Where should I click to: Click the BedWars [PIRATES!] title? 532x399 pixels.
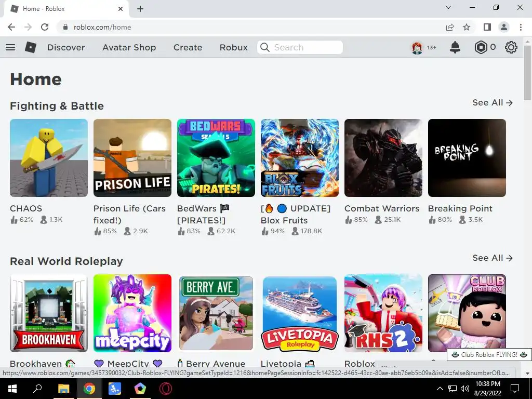[203, 215]
